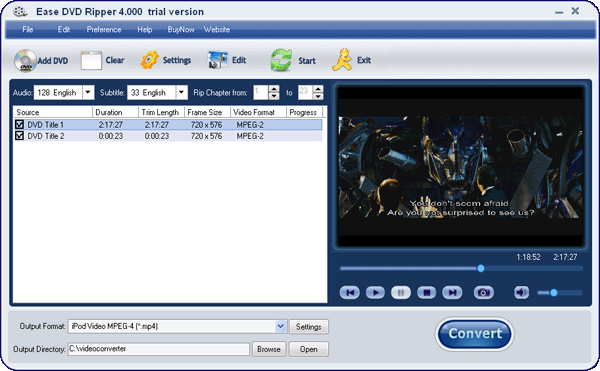The image size is (600, 371).
Task: Open the Help menu
Action: [x=145, y=29]
